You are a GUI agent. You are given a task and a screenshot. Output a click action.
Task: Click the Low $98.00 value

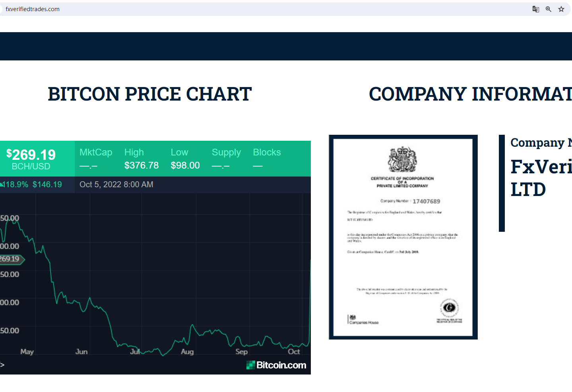185,165
